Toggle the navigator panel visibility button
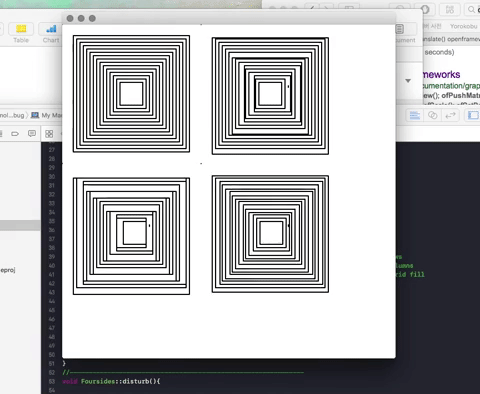Image resolution: width=480 pixels, height=394 pixels. [x=473, y=115]
